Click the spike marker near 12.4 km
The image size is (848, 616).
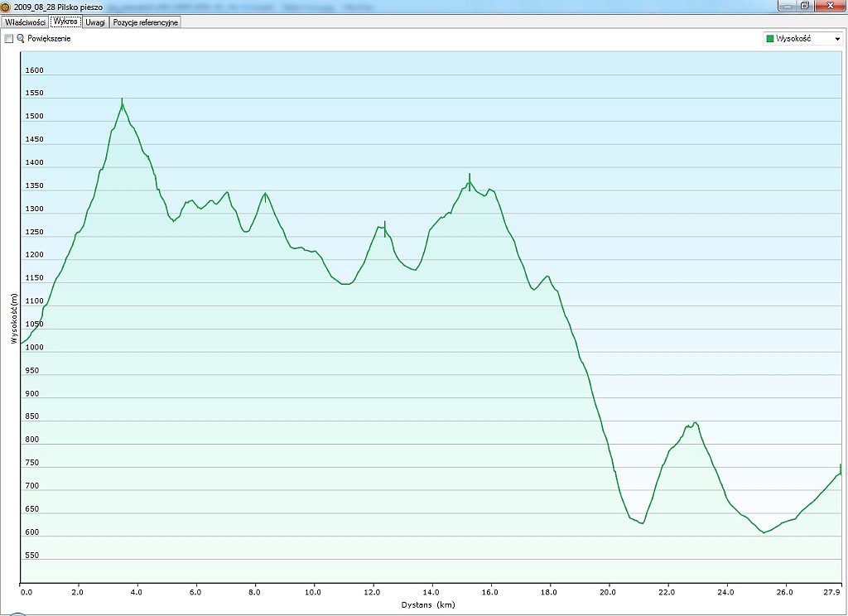tap(385, 228)
